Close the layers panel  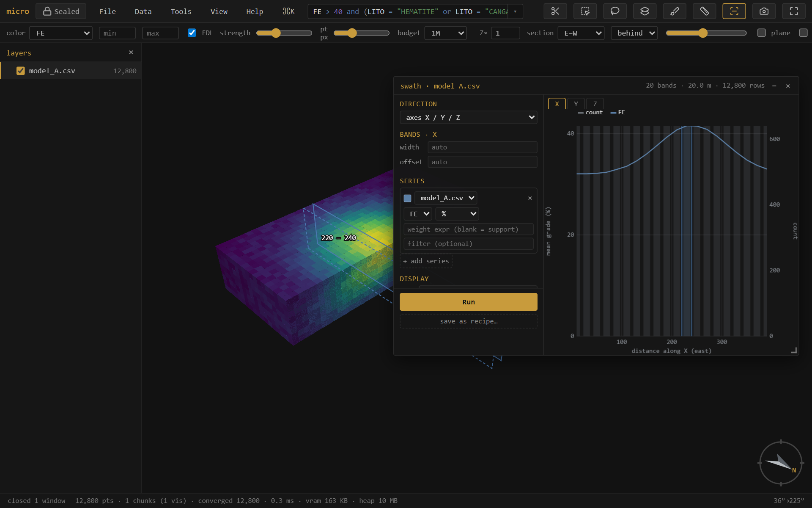click(131, 52)
